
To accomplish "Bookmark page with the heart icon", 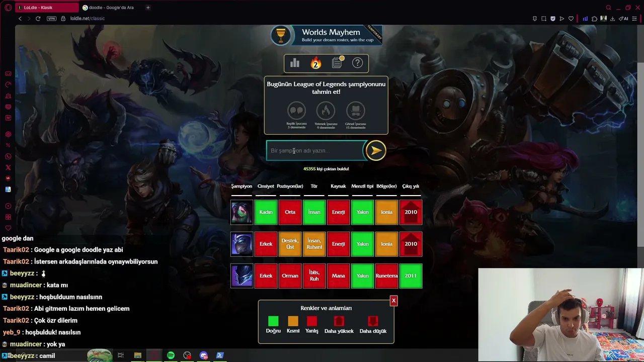I will pos(571,19).
